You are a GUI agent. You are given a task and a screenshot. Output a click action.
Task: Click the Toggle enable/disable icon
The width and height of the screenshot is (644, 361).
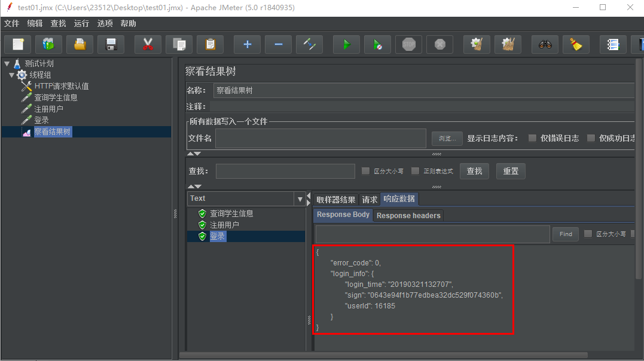coord(309,44)
